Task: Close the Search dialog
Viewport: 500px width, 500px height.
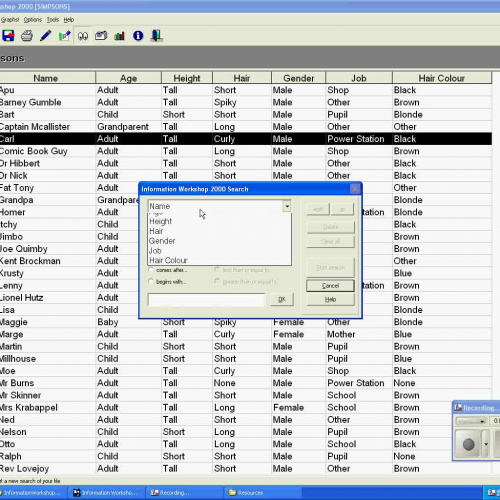Action: click(x=355, y=189)
